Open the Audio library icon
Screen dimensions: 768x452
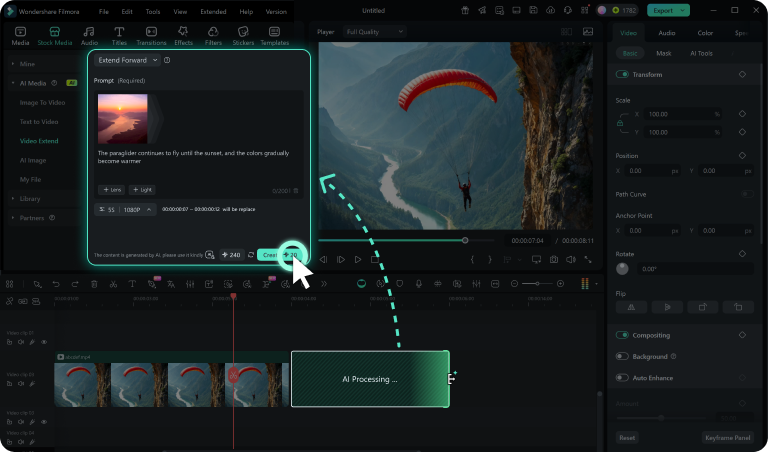click(89, 36)
